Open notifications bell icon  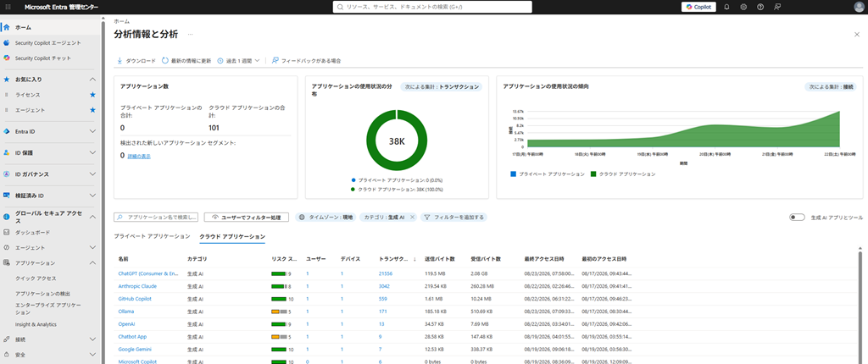click(x=726, y=7)
